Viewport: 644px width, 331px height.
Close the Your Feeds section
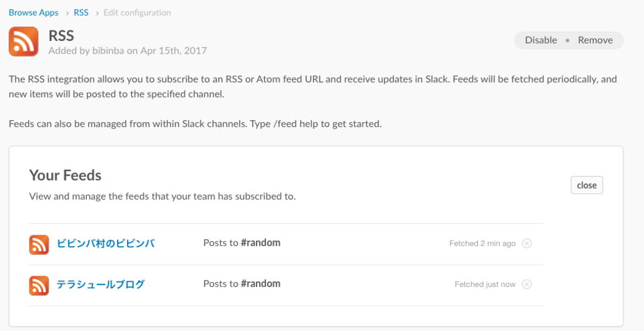click(587, 185)
